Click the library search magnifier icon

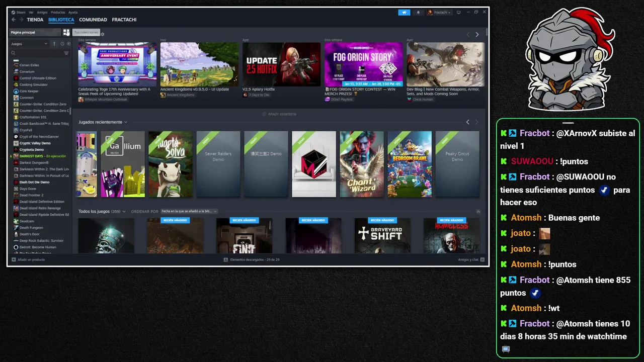click(13, 53)
